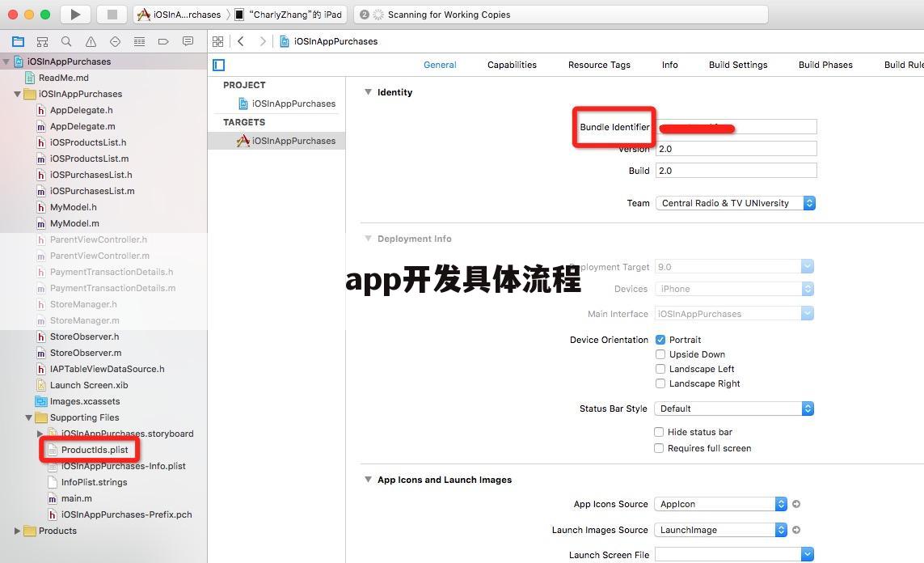Enable Portrait orientation checkbox
This screenshot has height=563, width=924.
tap(660, 340)
